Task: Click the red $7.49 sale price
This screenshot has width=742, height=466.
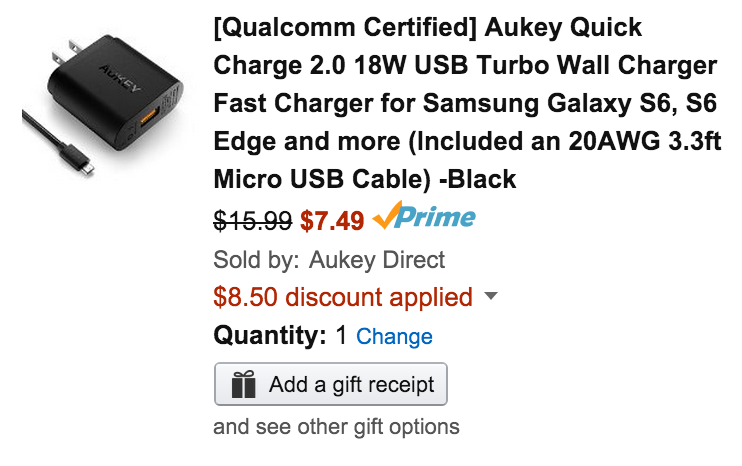Action: [332, 220]
